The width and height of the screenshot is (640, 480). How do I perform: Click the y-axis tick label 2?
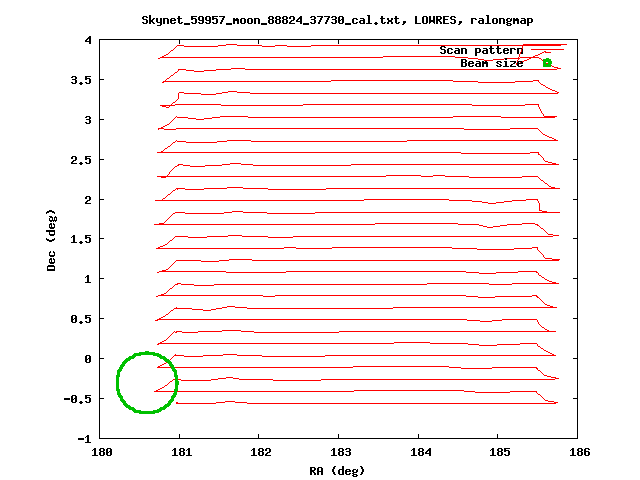coord(88,200)
